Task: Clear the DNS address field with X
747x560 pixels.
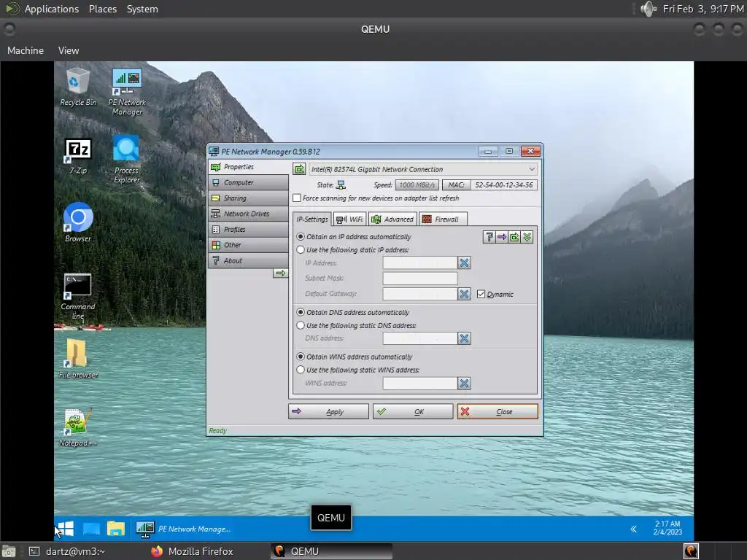Action: click(x=464, y=338)
